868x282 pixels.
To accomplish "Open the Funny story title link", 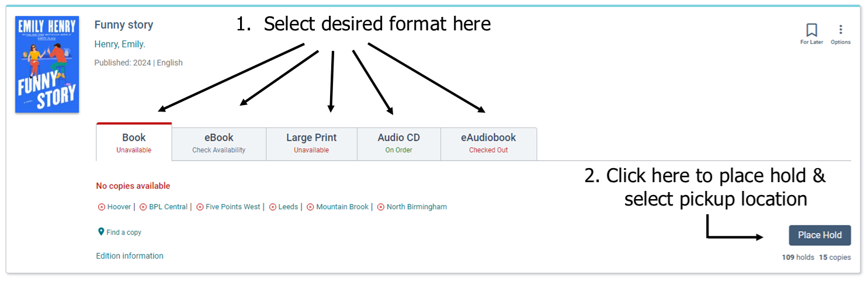I will click(124, 25).
